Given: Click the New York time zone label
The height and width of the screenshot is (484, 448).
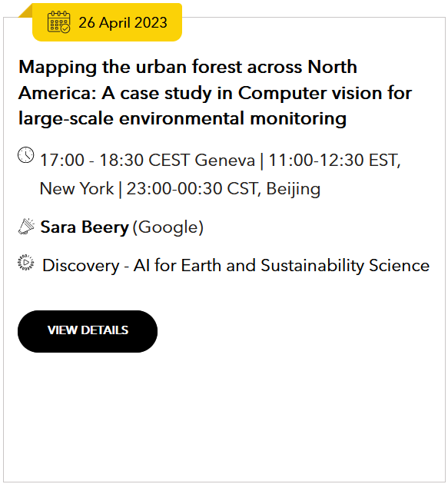Looking at the screenshot, I should click(x=77, y=188).
